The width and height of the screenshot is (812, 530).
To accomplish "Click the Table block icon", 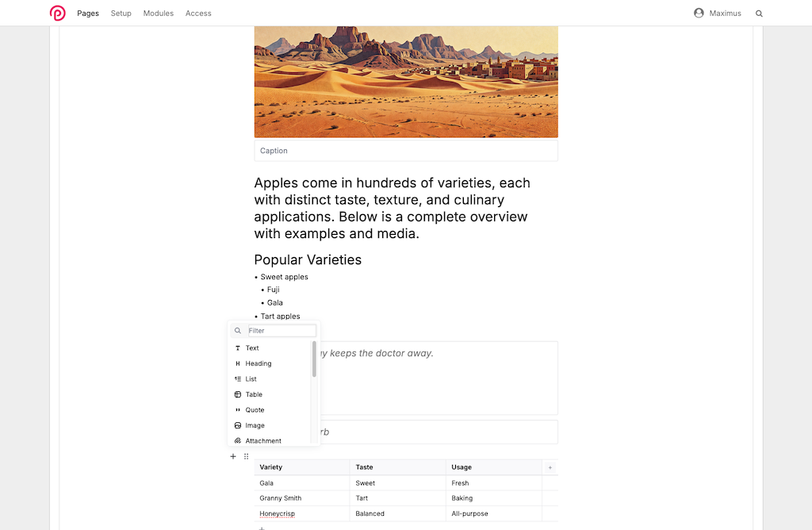I will (x=238, y=395).
